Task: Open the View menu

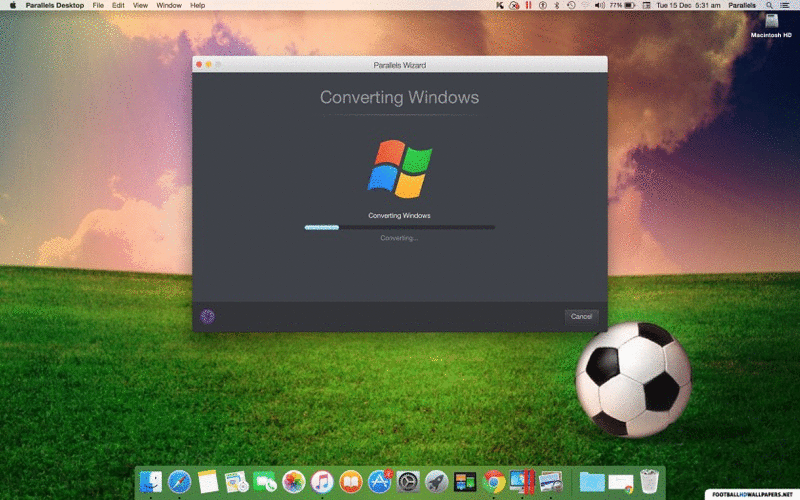Action: (x=140, y=5)
